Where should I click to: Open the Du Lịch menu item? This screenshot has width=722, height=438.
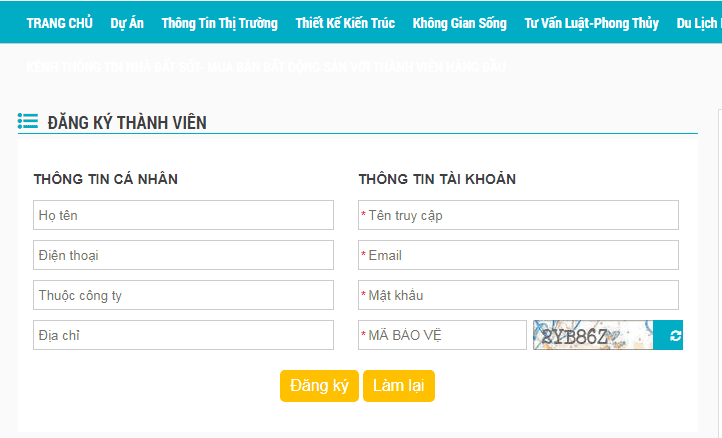(x=698, y=23)
